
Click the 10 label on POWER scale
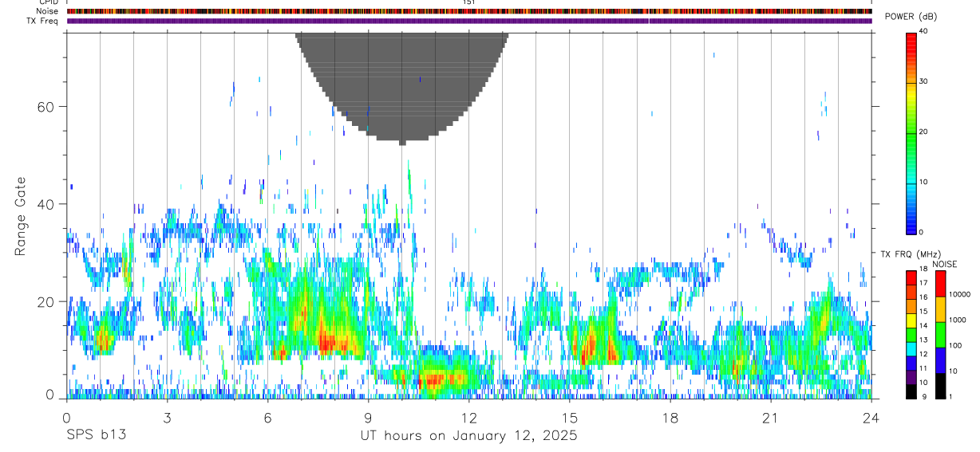[923, 182]
